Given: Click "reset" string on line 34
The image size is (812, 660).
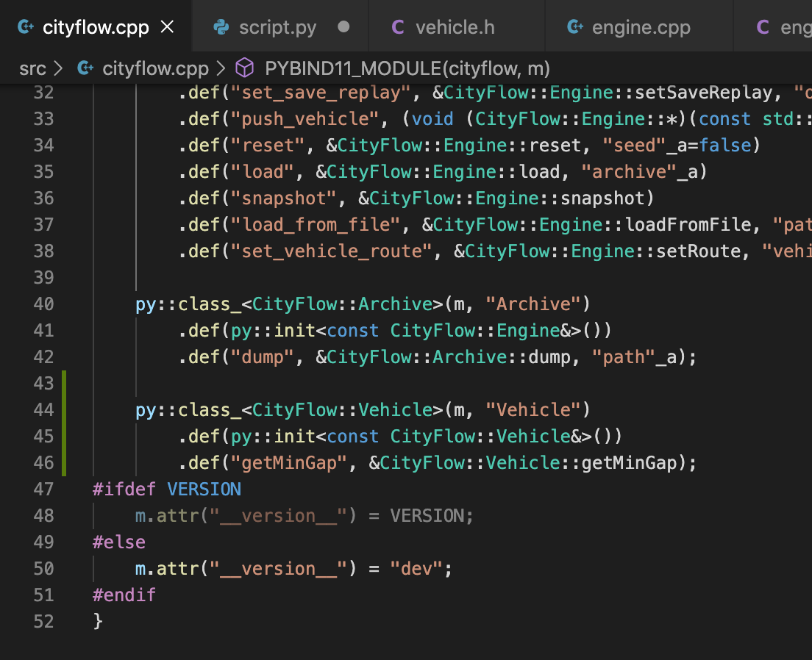Looking at the screenshot, I should click(268, 146).
